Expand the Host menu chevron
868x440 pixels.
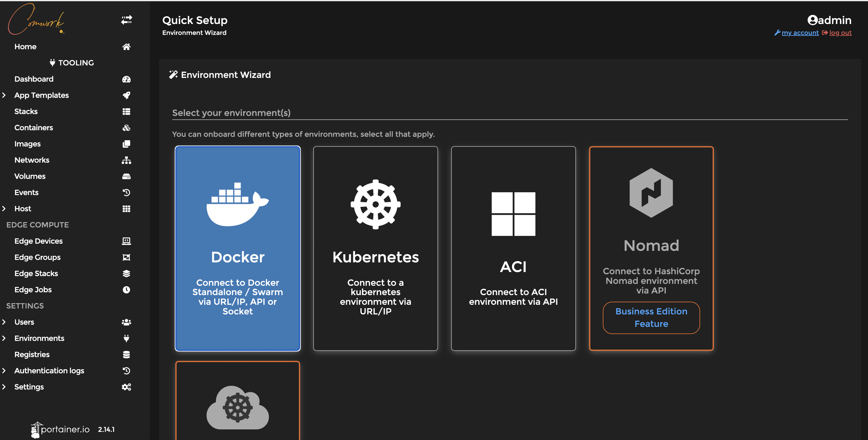pyautogui.click(x=4, y=209)
